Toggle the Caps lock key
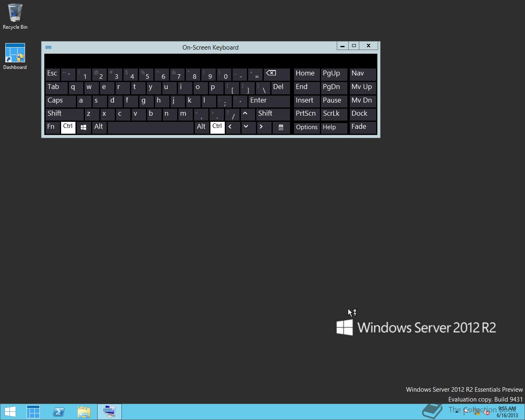This screenshot has width=525, height=420. tap(60, 101)
